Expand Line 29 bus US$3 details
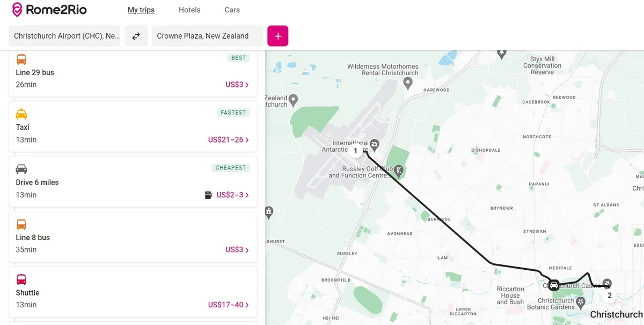 tap(237, 85)
